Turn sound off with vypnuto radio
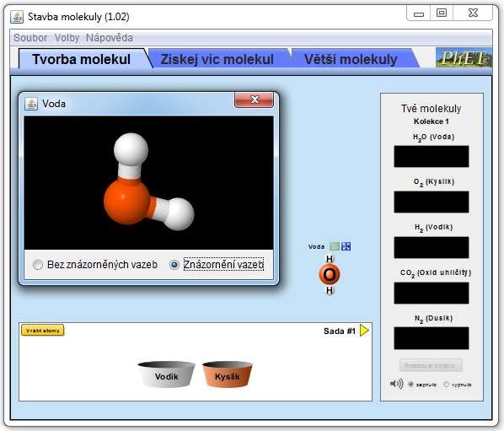The image size is (504, 431). 446,385
